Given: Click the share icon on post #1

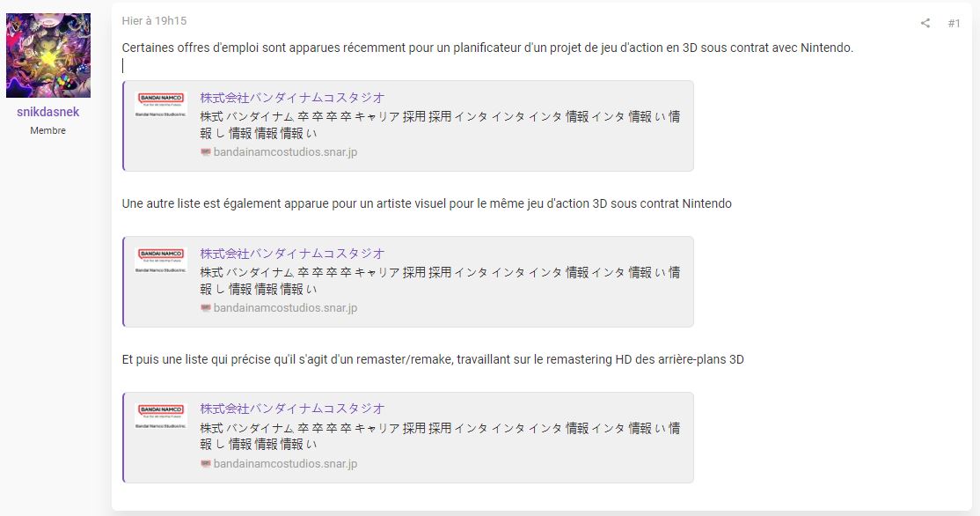Looking at the screenshot, I should point(925,23).
